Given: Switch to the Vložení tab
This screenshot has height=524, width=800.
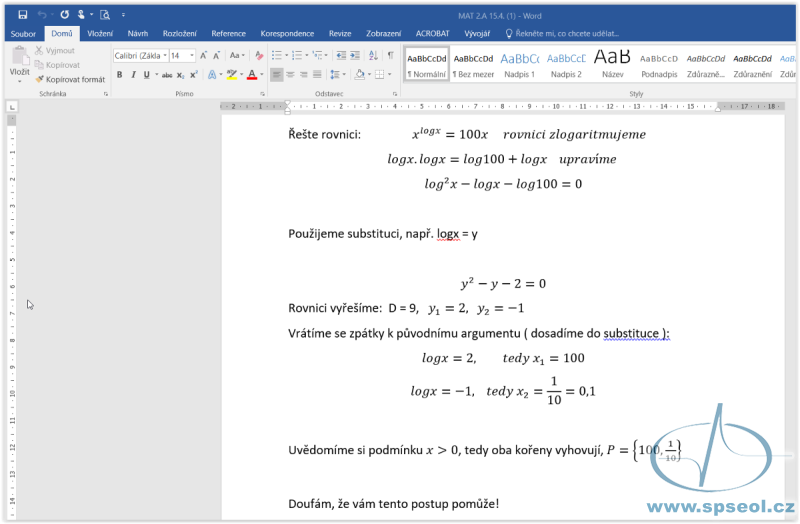Looking at the screenshot, I should tap(100, 34).
